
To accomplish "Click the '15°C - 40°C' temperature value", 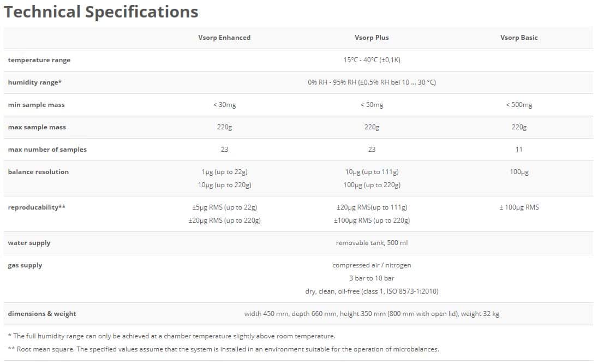I will [x=372, y=60].
